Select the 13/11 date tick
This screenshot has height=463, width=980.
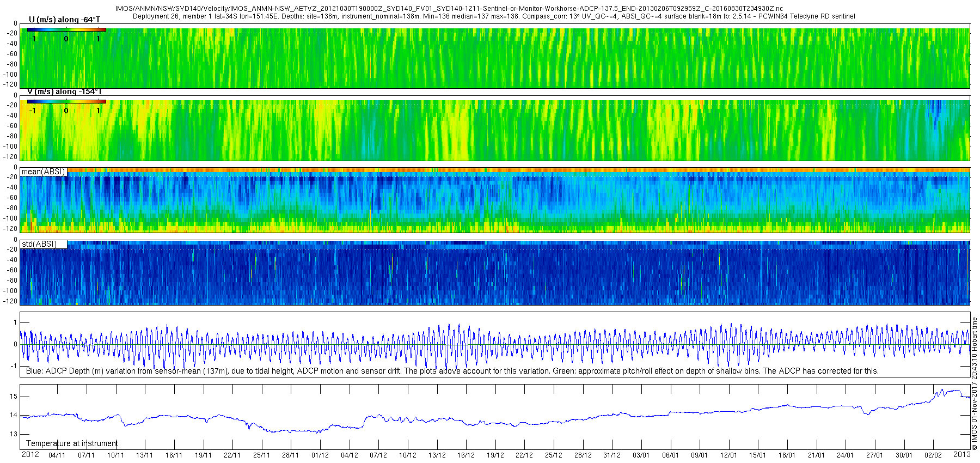(x=144, y=455)
